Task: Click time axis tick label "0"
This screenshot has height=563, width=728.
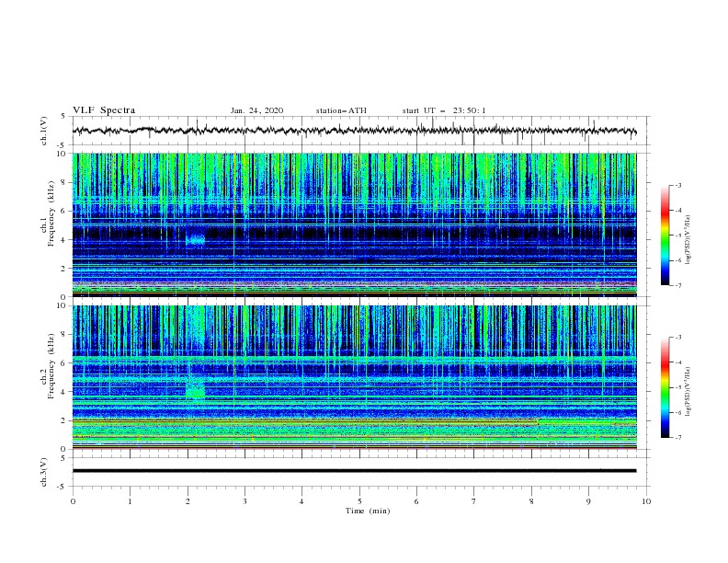Action: pos(73,501)
